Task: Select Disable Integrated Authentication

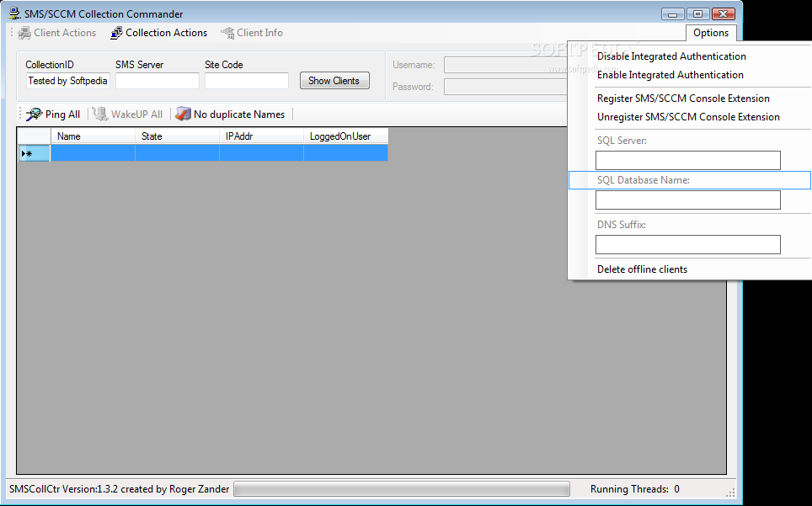Action: (x=671, y=56)
